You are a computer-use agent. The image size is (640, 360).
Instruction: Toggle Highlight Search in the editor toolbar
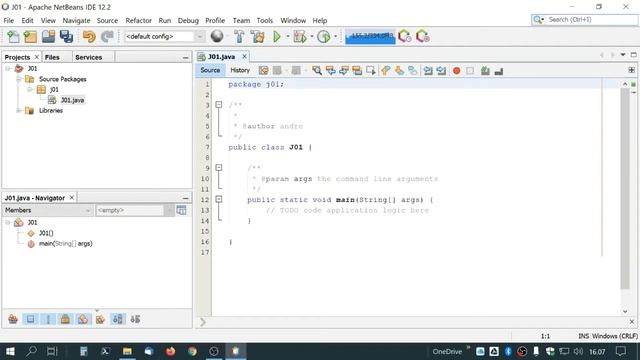pyautogui.click(x=357, y=71)
